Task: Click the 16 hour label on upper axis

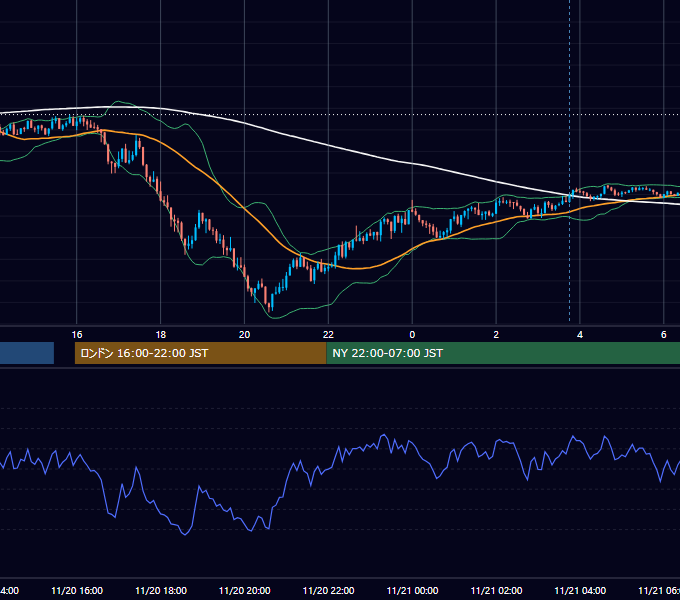Action: (x=77, y=335)
